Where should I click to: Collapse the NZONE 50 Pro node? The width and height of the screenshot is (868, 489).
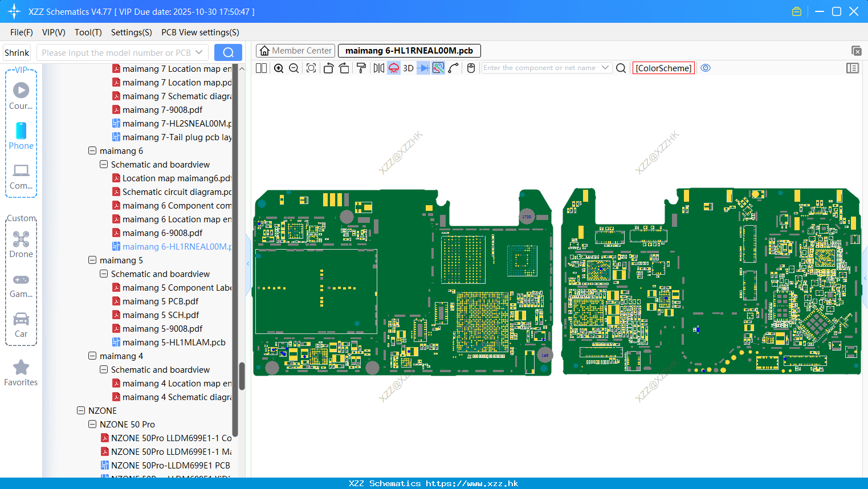point(92,424)
